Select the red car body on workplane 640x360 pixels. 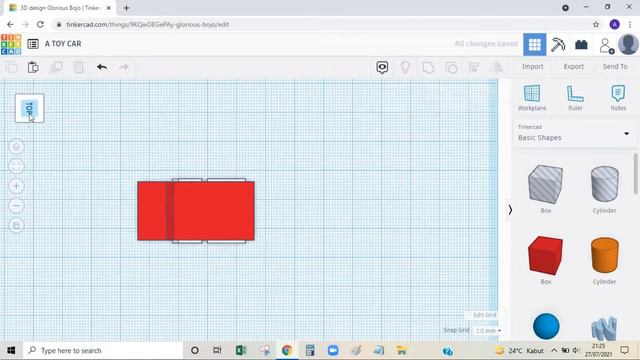196,211
